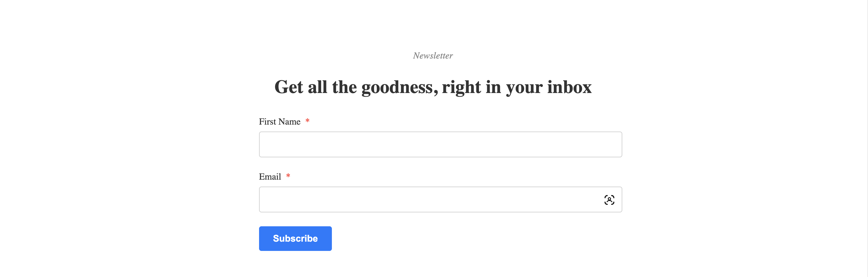Click the word "inbox" in the headline
This screenshot has width=868, height=277.
569,87
